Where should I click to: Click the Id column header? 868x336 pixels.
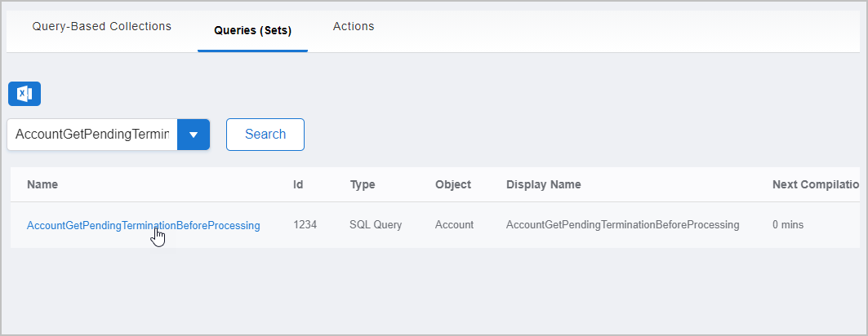tap(298, 184)
